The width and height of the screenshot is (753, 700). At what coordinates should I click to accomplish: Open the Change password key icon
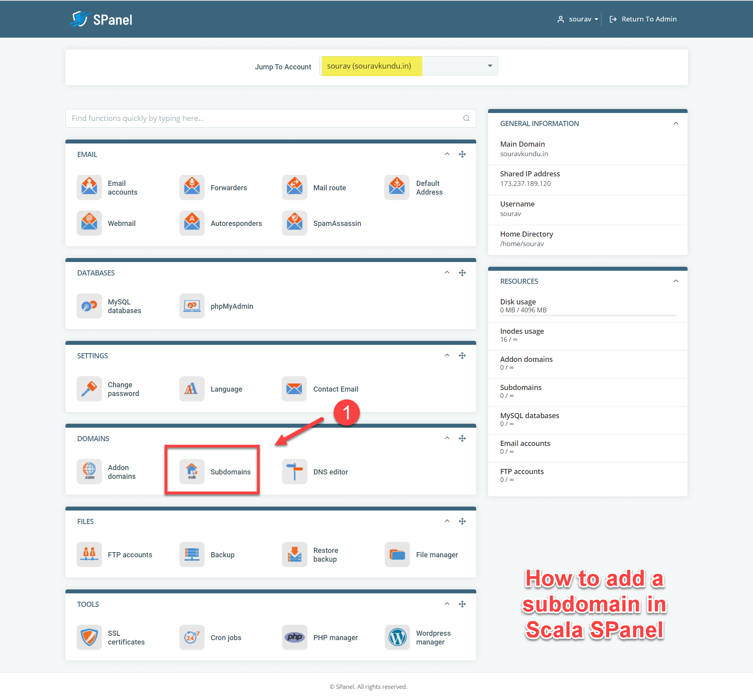(89, 389)
